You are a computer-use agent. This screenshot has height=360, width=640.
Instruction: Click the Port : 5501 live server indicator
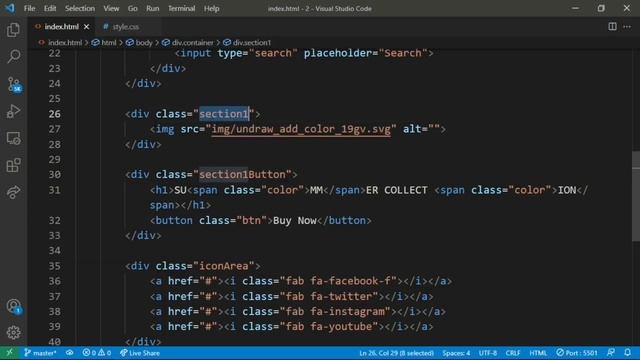pyautogui.click(x=577, y=353)
